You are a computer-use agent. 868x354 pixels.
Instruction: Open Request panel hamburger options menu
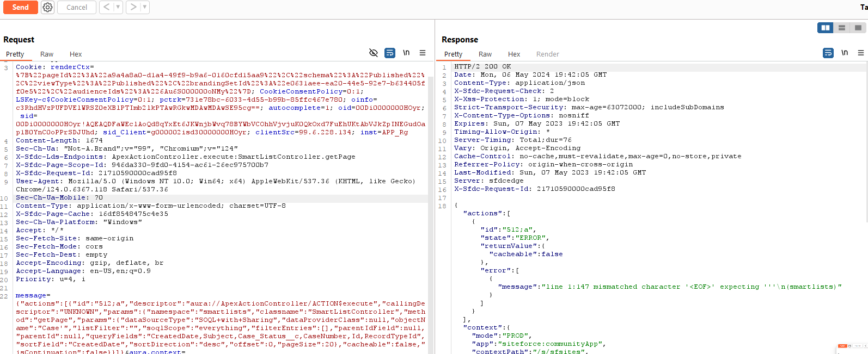423,53
